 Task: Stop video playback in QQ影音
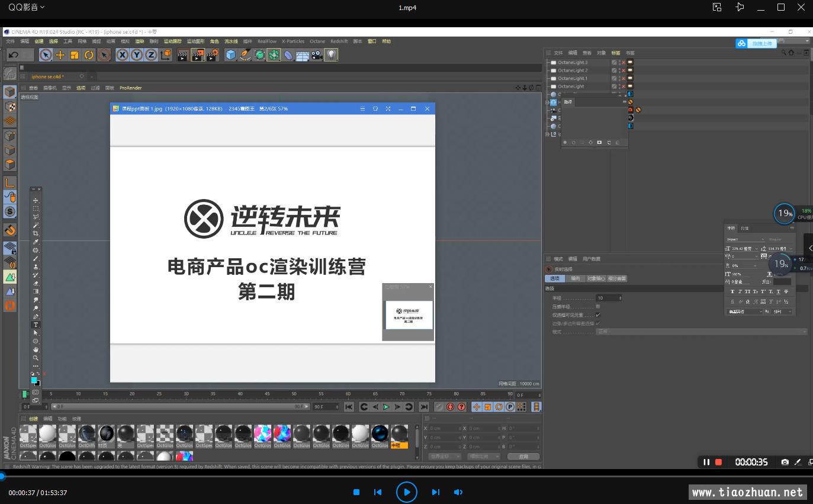point(356,492)
